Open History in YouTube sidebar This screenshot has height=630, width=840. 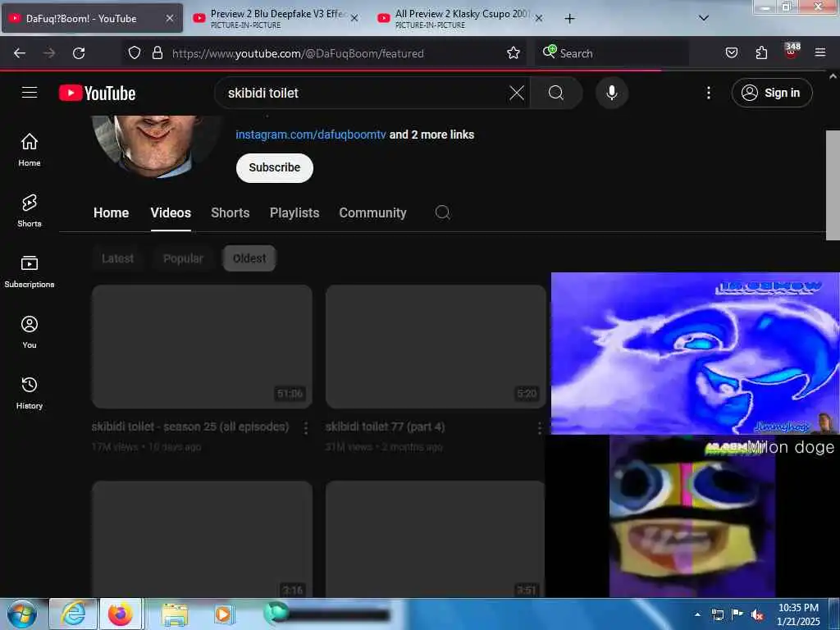point(30,393)
